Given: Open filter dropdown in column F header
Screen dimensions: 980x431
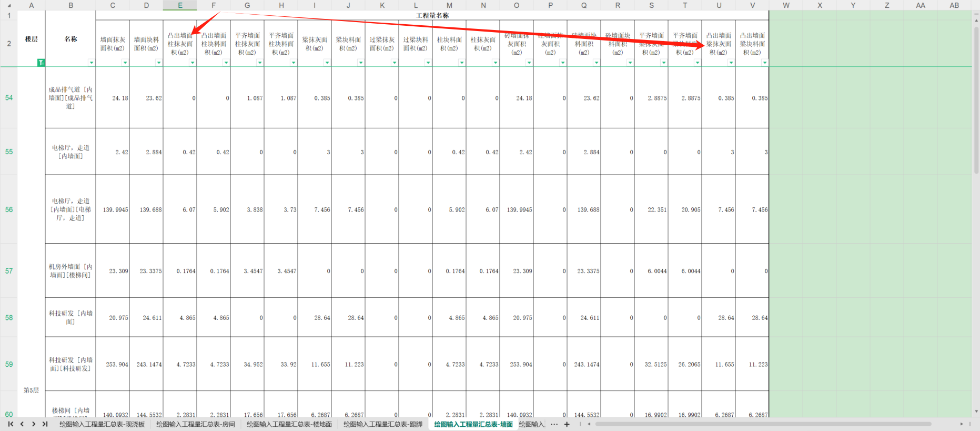Looking at the screenshot, I should (226, 63).
